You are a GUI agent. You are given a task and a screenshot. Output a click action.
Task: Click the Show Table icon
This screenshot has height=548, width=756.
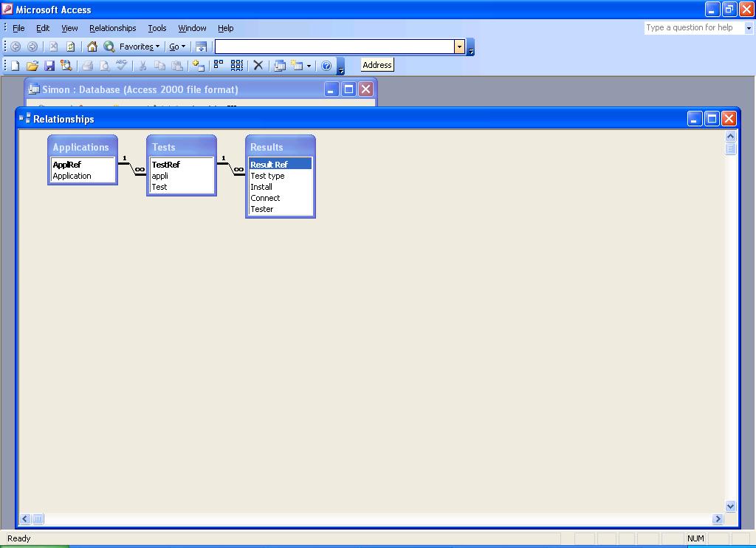[198, 66]
